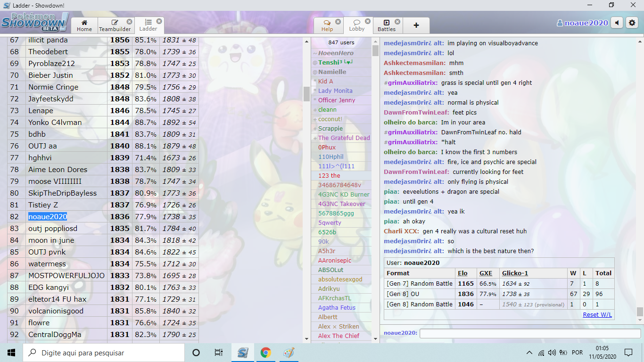Open the Home tab
This screenshot has height=362, width=644.
coord(84,25)
